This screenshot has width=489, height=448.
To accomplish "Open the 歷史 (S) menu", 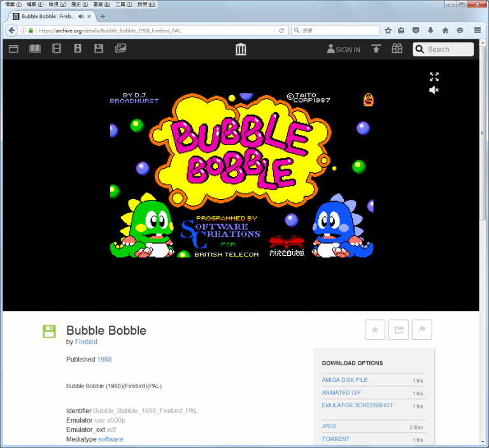I will (x=80, y=4).
